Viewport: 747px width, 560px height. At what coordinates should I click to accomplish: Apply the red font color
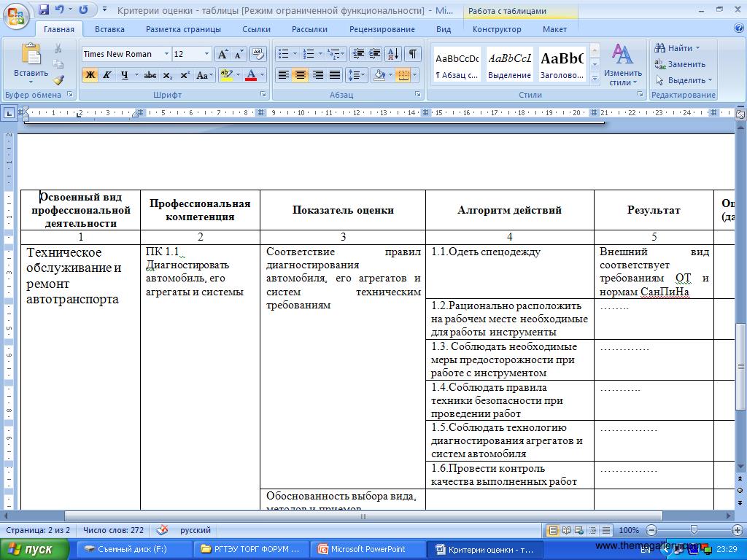(251, 75)
